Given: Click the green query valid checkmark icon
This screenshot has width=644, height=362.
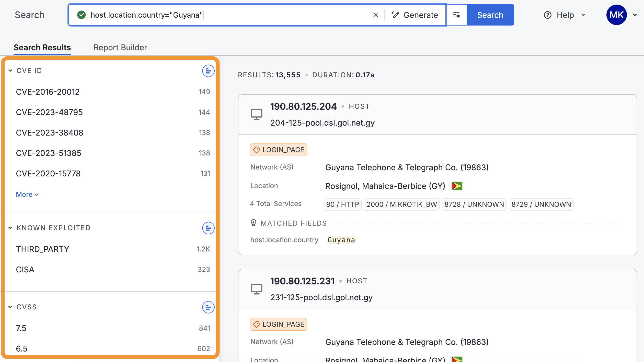Looking at the screenshot, I should (x=82, y=15).
